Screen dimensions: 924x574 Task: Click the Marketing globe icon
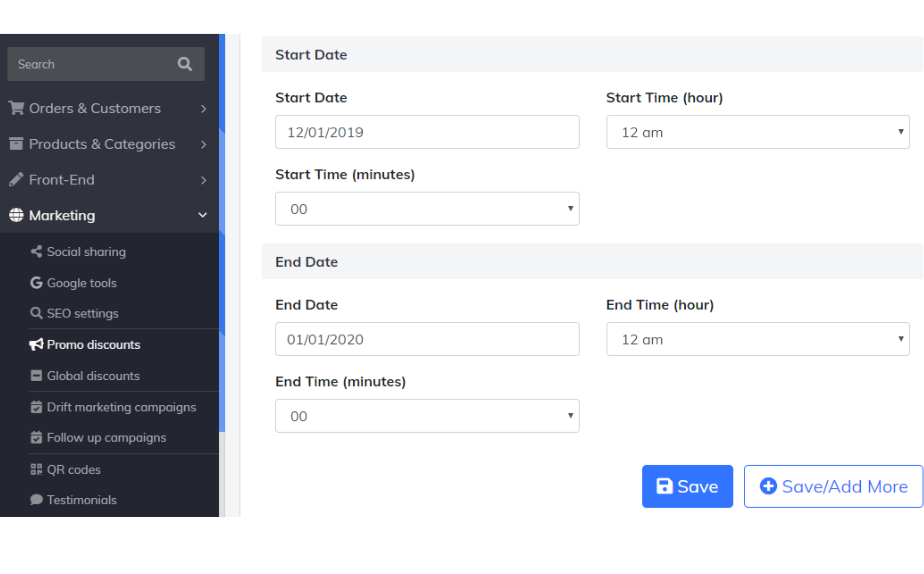16,215
